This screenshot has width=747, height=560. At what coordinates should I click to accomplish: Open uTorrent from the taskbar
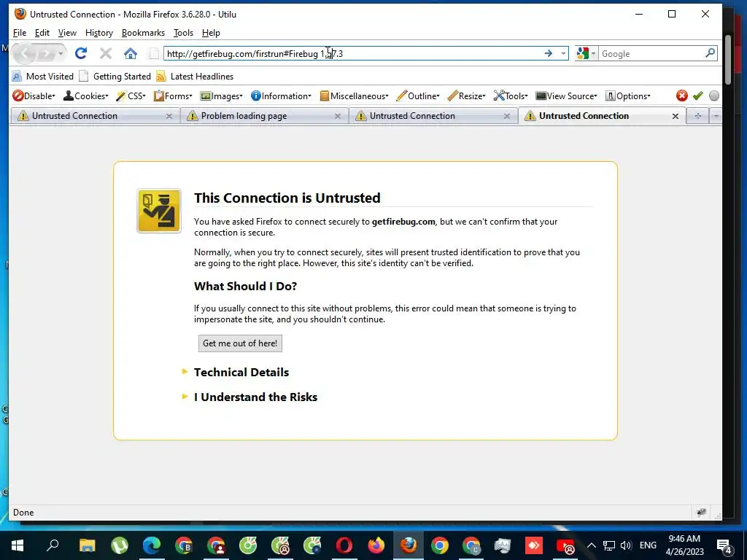(x=120, y=545)
